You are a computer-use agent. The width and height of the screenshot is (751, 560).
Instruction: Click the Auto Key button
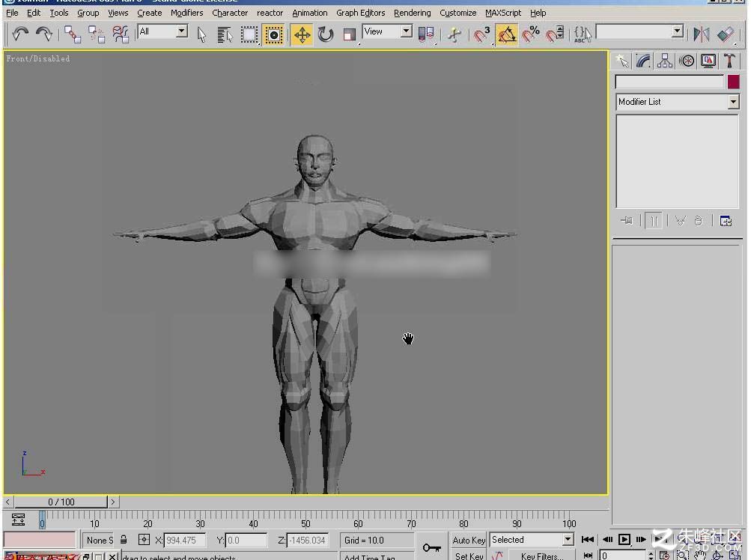(469, 540)
